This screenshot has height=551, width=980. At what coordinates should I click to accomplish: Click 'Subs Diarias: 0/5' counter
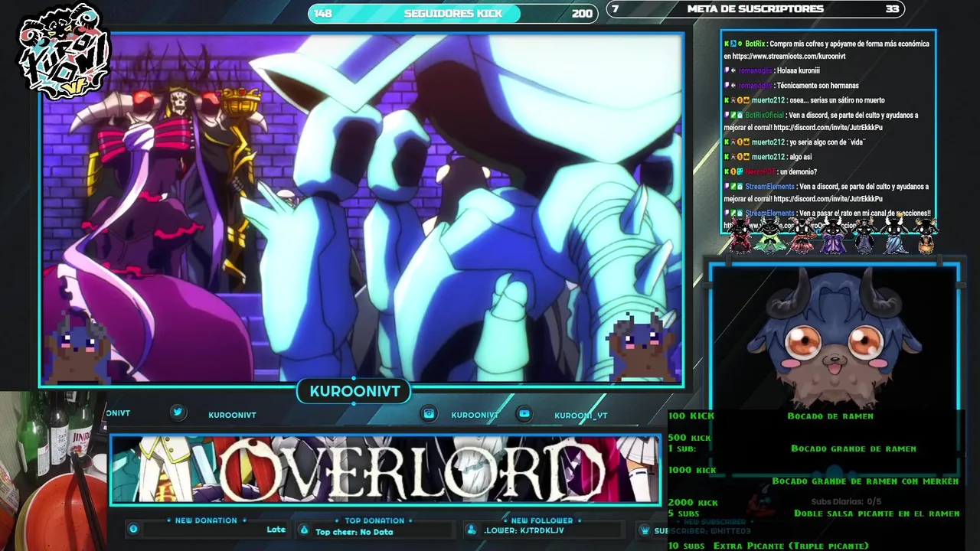tap(846, 502)
